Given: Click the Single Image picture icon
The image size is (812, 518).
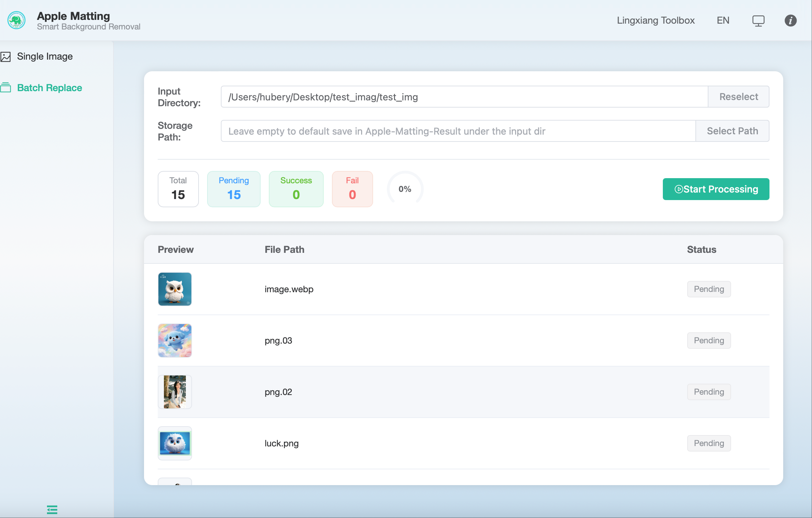Looking at the screenshot, I should pyautogui.click(x=6, y=57).
